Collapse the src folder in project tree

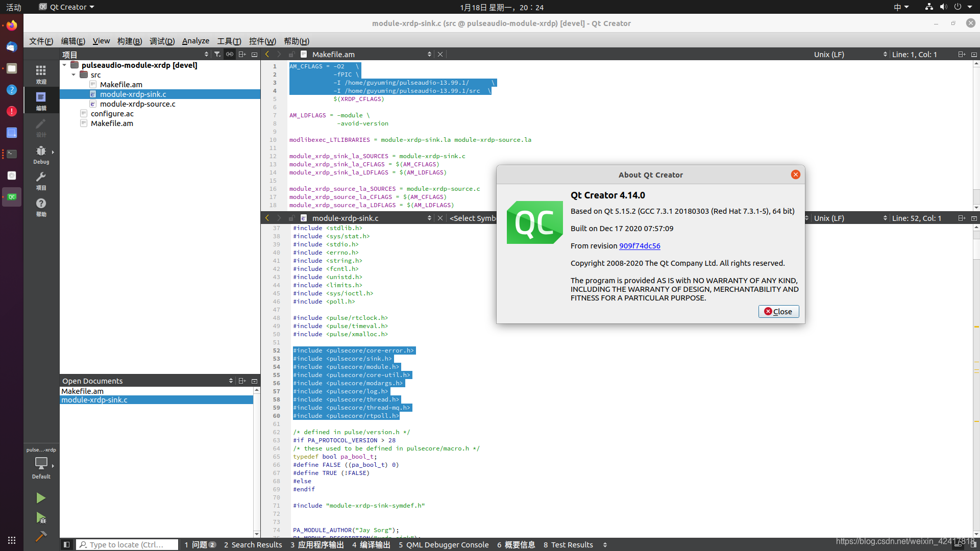(73, 74)
